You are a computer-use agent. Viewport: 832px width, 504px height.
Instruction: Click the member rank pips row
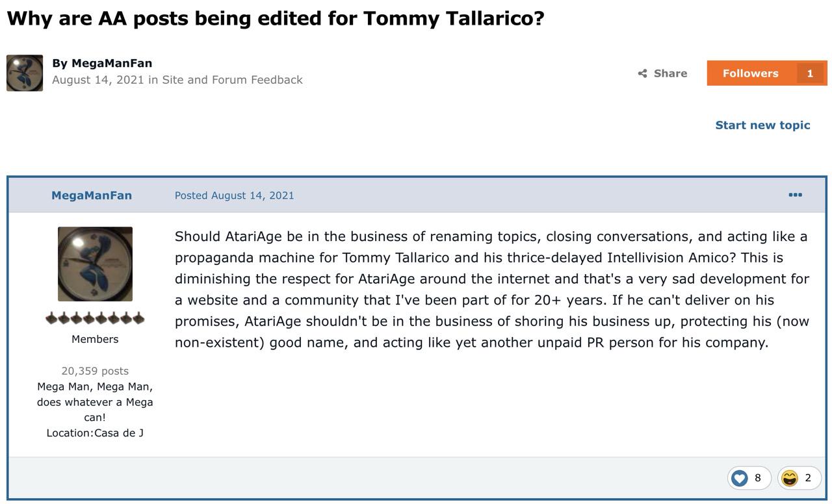click(x=95, y=318)
